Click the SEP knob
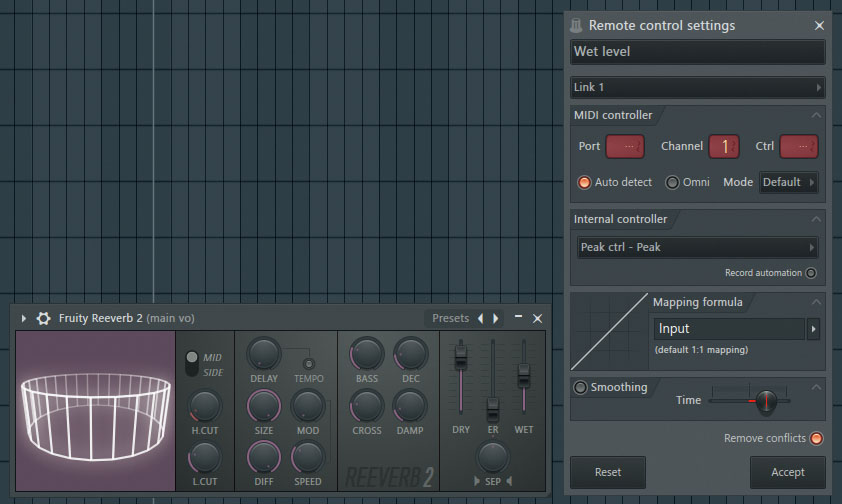Viewport: 842px width, 504px height. click(492, 457)
